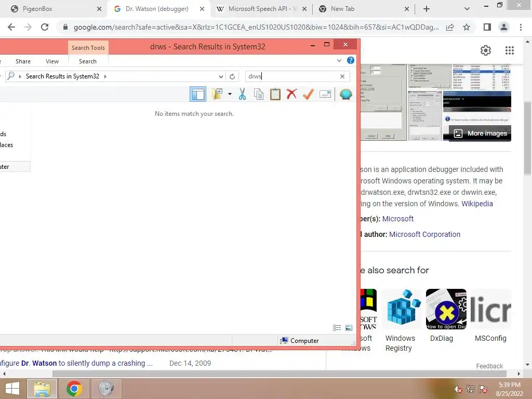The image size is (532, 399).
Task: Open the Search Tools contextual tab
Action: [x=88, y=48]
